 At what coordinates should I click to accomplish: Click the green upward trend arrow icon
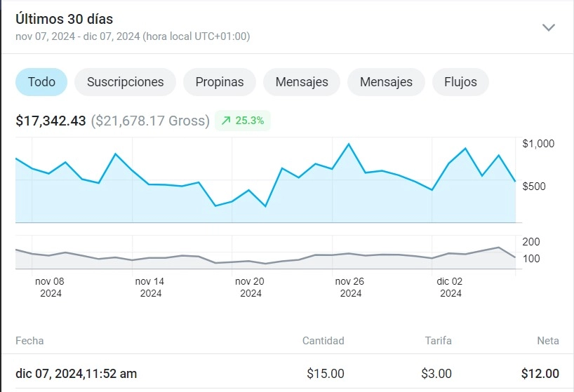tap(226, 121)
